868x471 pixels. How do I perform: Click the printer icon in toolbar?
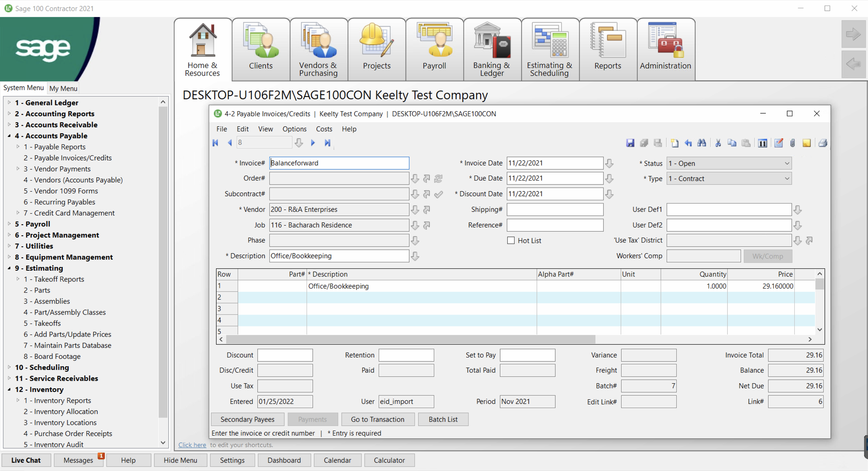click(x=823, y=143)
